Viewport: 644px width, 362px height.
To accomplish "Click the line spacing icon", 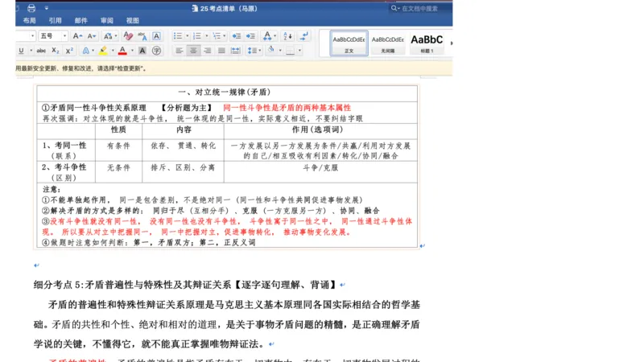I will (x=251, y=51).
